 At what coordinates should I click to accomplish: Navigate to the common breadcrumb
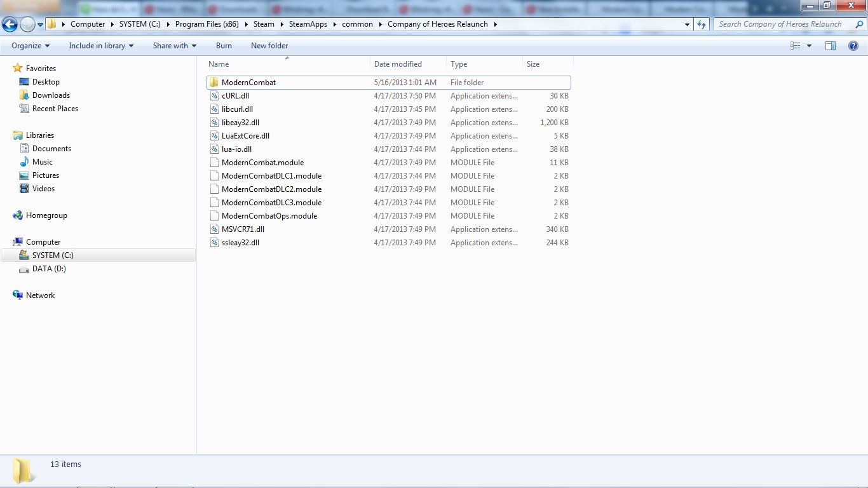tap(357, 24)
